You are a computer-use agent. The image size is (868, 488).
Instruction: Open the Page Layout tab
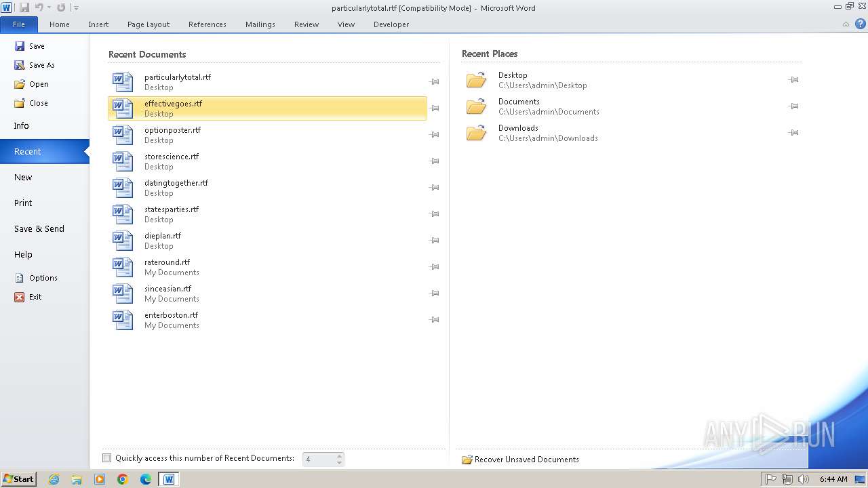(x=149, y=24)
